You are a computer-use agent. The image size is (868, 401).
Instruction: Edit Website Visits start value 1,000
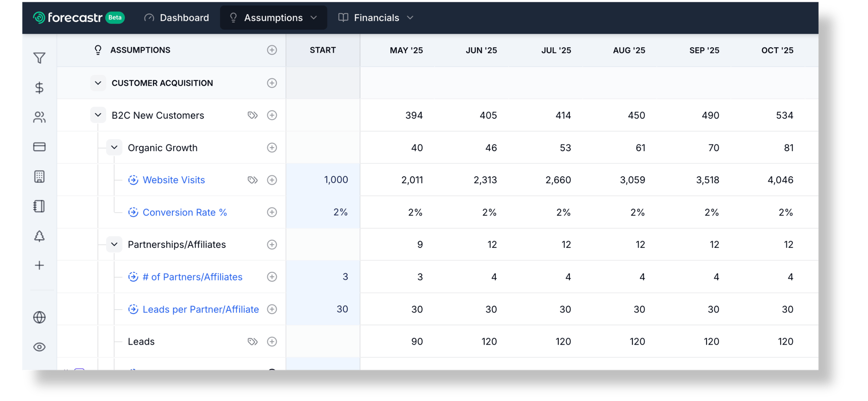323,180
